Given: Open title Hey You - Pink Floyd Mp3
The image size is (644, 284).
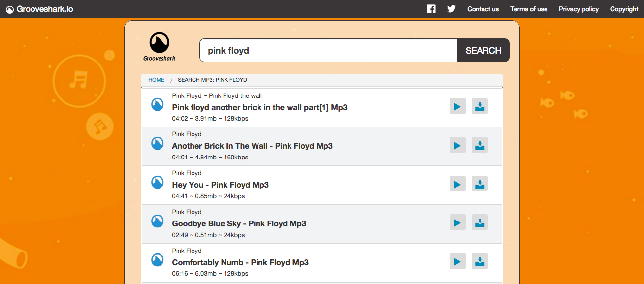Looking at the screenshot, I should point(220,185).
